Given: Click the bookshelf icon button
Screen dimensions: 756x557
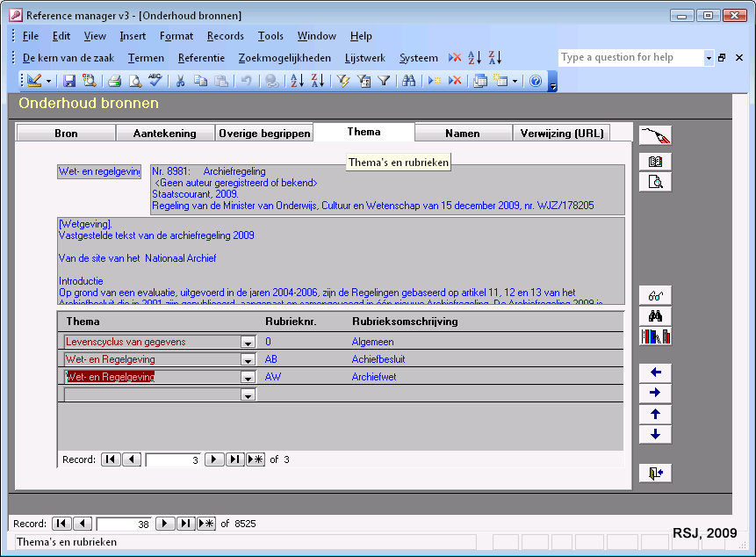Looking at the screenshot, I should point(655,336).
